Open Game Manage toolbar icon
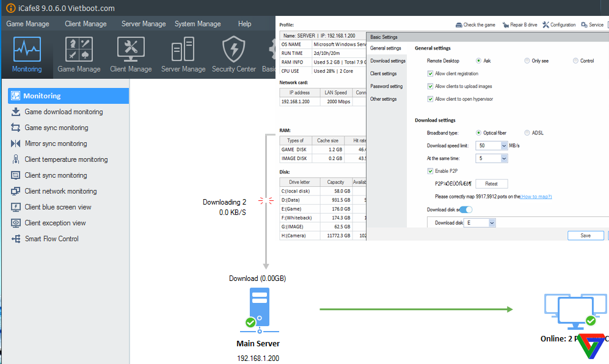The height and width of the screenshot is (364, 609). (x=79, y=54)
